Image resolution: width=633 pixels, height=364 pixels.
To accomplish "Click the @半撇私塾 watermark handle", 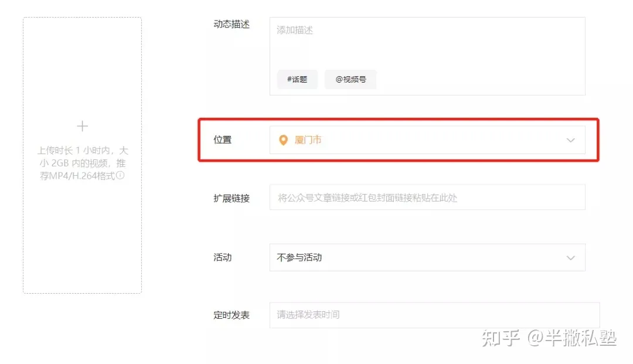I will [x=571, y=338].
